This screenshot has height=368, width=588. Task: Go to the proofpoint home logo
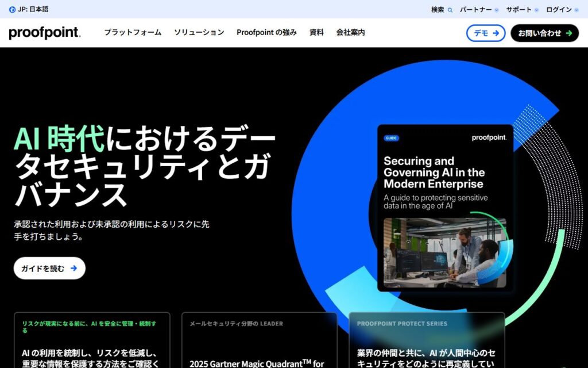click(x=45, y=33)
